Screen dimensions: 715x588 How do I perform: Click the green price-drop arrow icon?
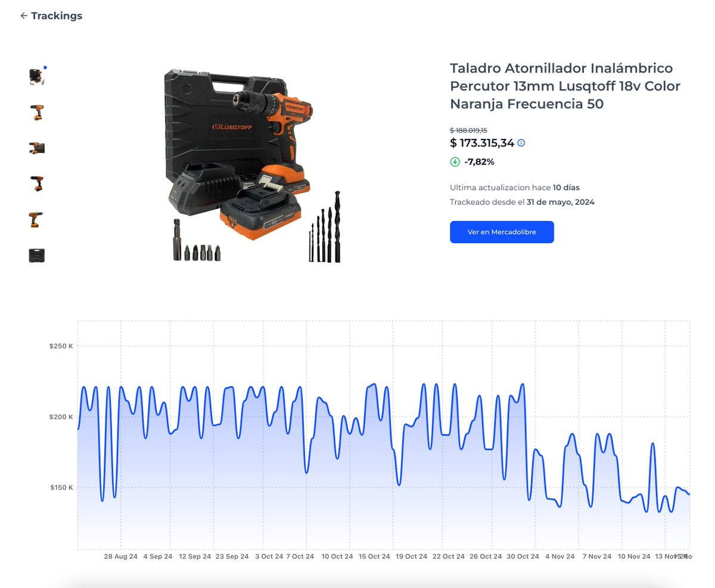[455, 161]
